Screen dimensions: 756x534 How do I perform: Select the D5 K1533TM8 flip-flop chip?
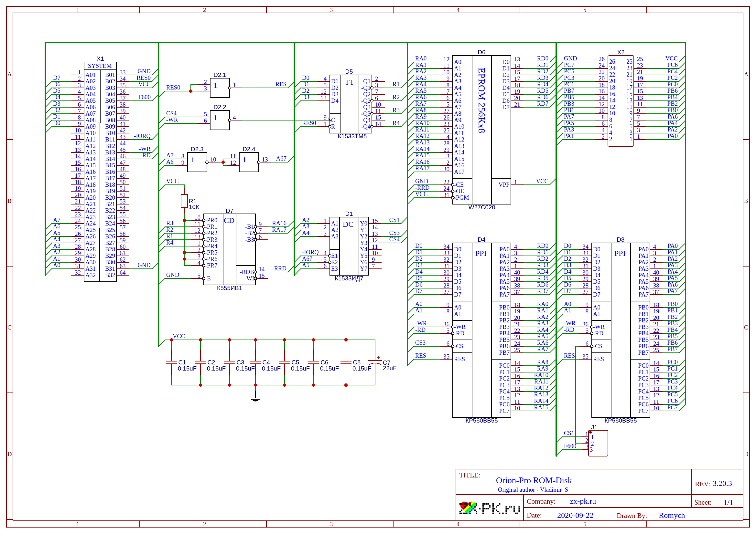350,104
